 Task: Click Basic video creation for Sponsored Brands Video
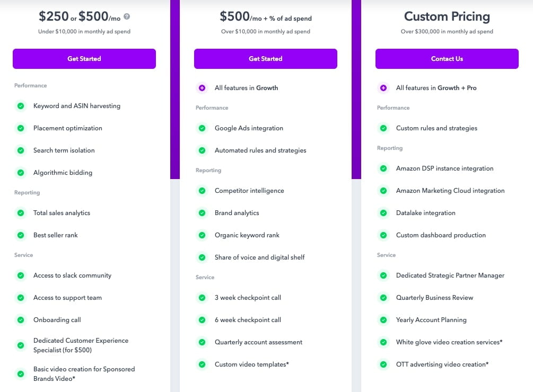click(84, 373)
